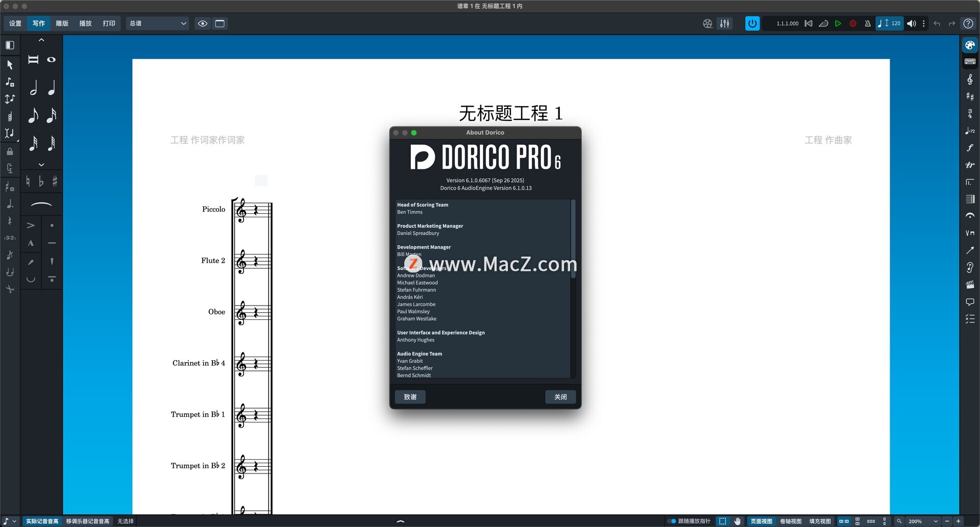Click 关闭 to close About Dorico

[560, 397]
